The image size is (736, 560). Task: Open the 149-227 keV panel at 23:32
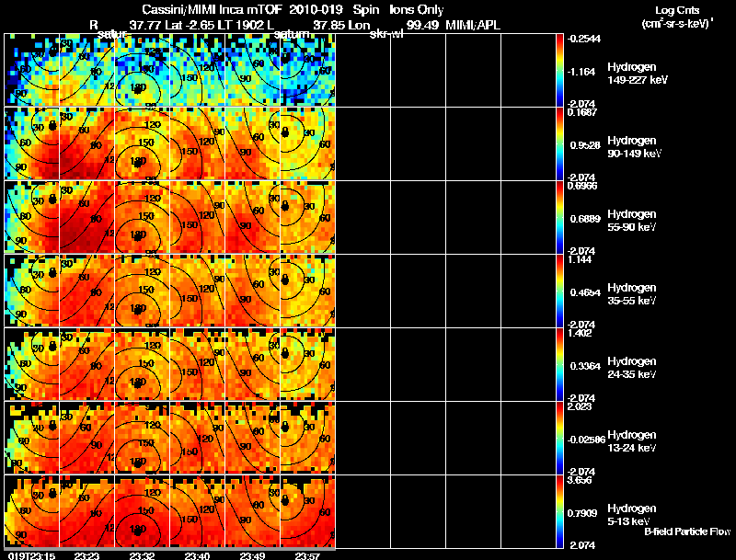pos(142,70)
